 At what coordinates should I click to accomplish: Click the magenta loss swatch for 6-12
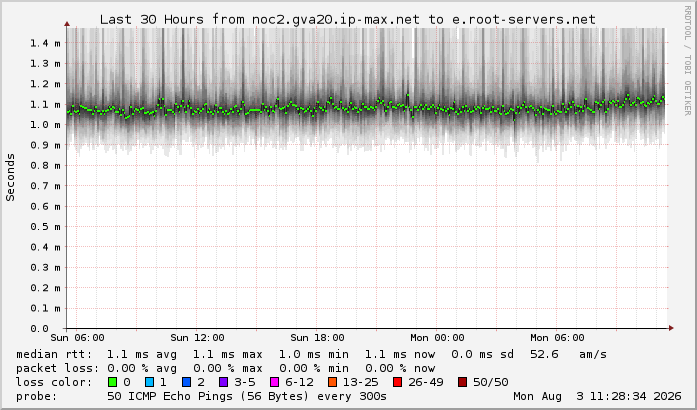(275, 382)
